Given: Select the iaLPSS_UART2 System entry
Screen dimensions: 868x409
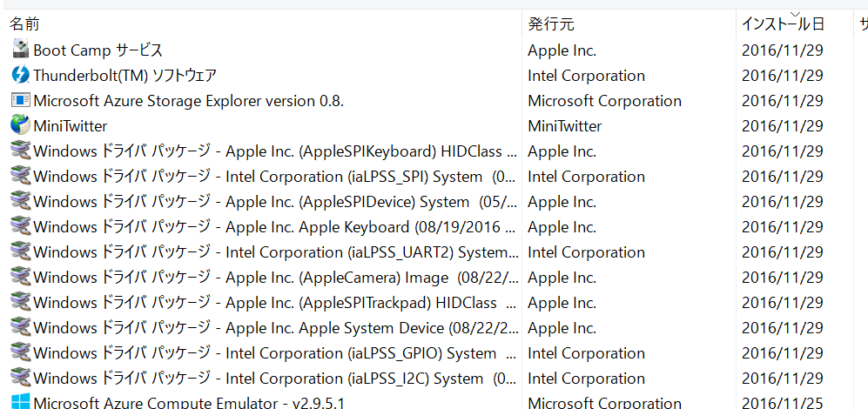Looking at the screenshot, I should coord(266,252).
